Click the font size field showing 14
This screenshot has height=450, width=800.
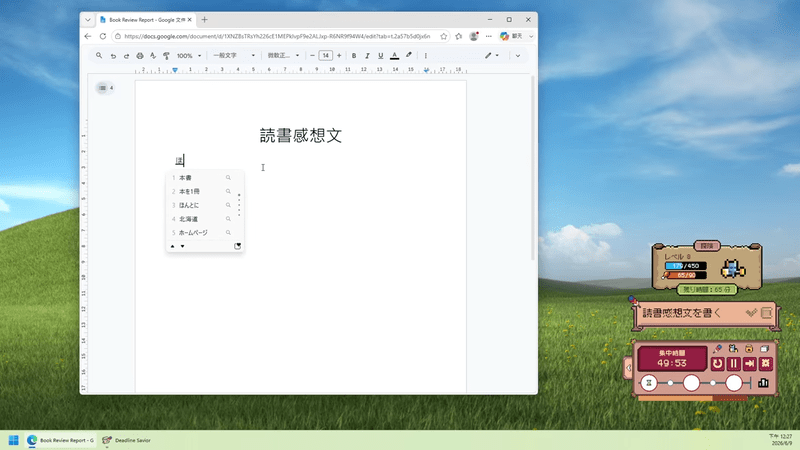pos(326,56)
